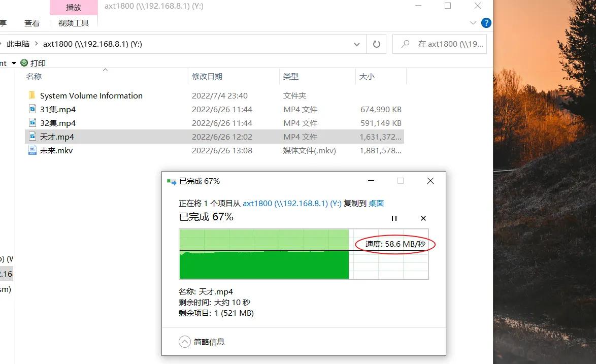Click the 31集.mp4 file icon
596x364 pixels.
[x=31, y=109]
